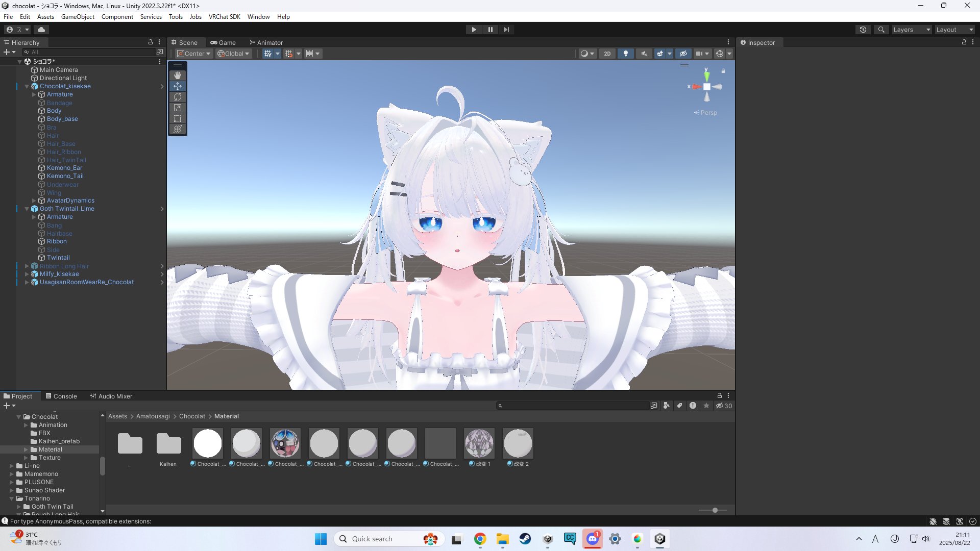Open the Layers dropdown
The image size is (980, 551).
912,30
